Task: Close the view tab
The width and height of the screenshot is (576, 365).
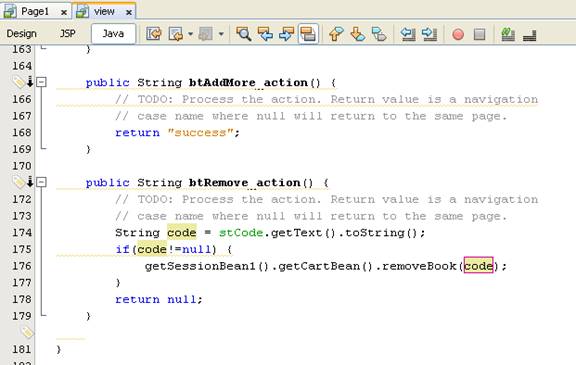Action: [x=129, y=12]
